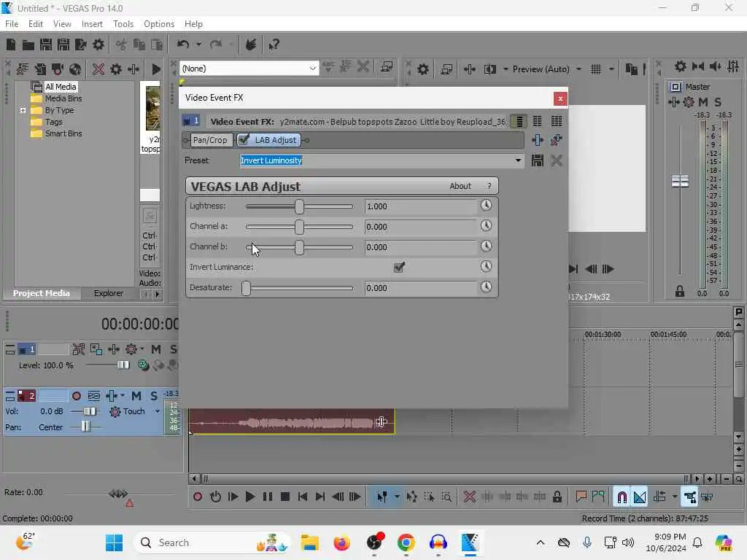Switch FX list to single column view icon

(x=519, y=122)
